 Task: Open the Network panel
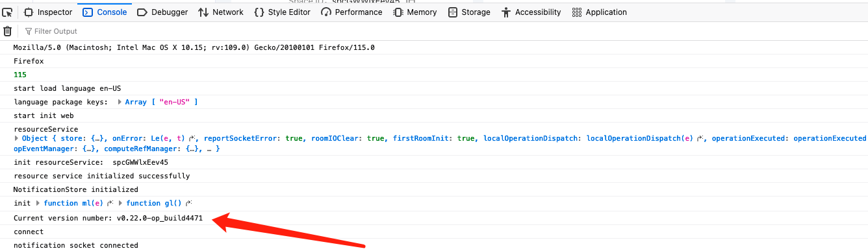pyautogui.click(x=221, y=12)
